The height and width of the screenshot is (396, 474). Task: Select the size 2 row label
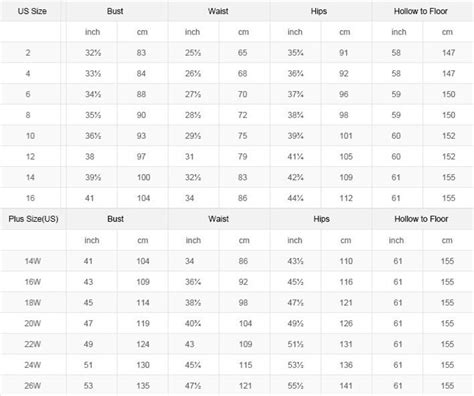[28, 53]
